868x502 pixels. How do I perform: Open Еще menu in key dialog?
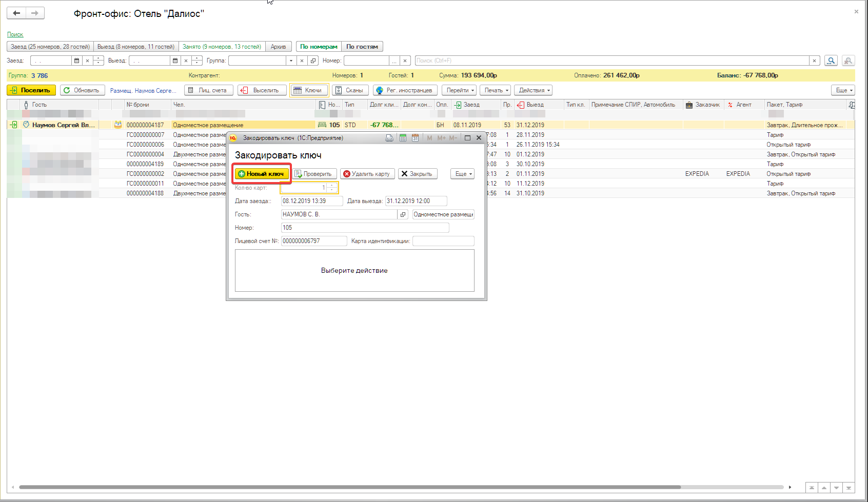pyautogui.click(x=462, y=174)
